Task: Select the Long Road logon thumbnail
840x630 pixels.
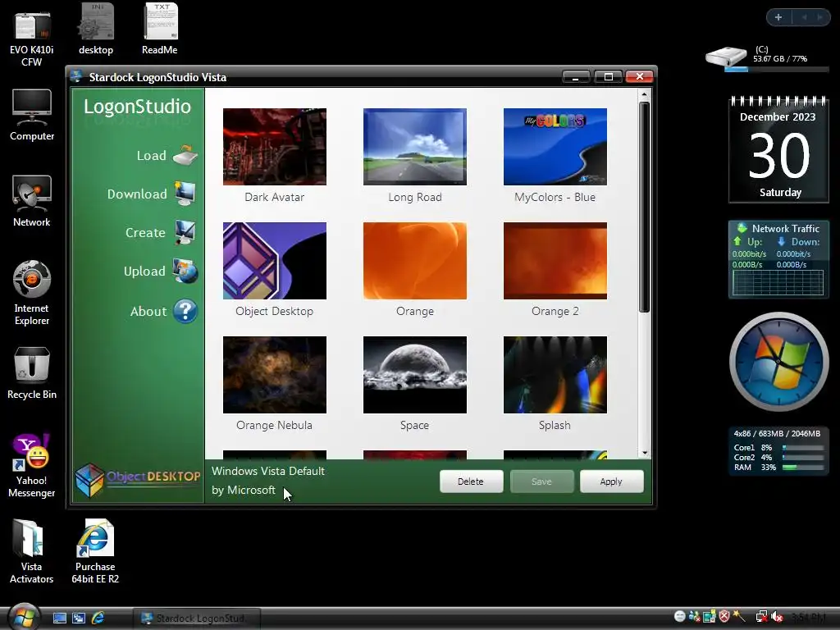Action: point(414,147)
